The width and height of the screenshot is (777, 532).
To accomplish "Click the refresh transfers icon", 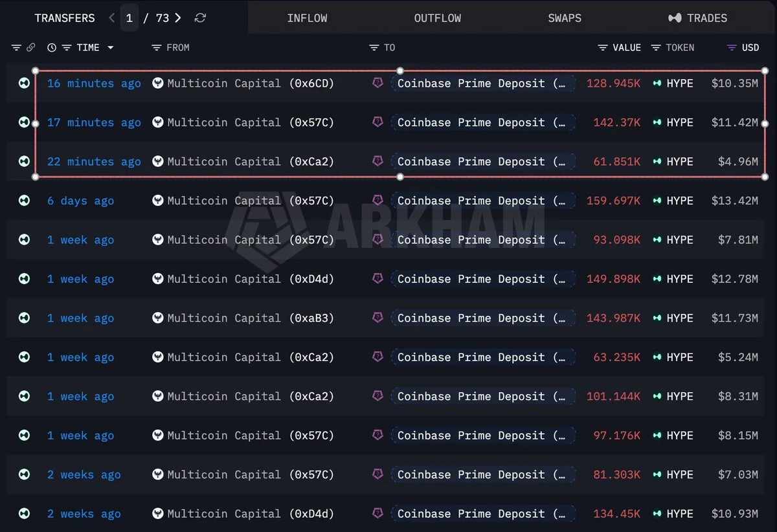I will pyautogui.click(x=200, y=18).
